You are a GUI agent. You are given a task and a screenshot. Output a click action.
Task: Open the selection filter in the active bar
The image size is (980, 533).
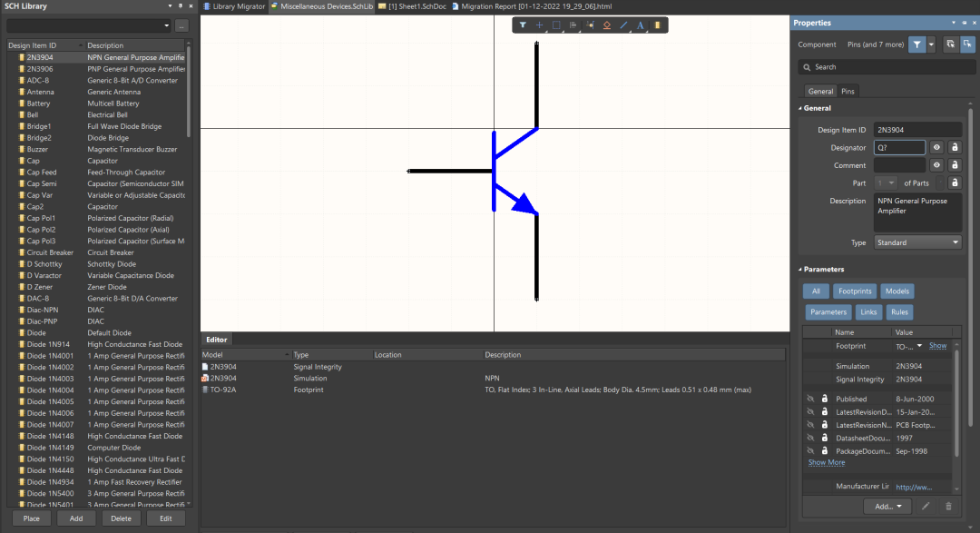(523, 25)
